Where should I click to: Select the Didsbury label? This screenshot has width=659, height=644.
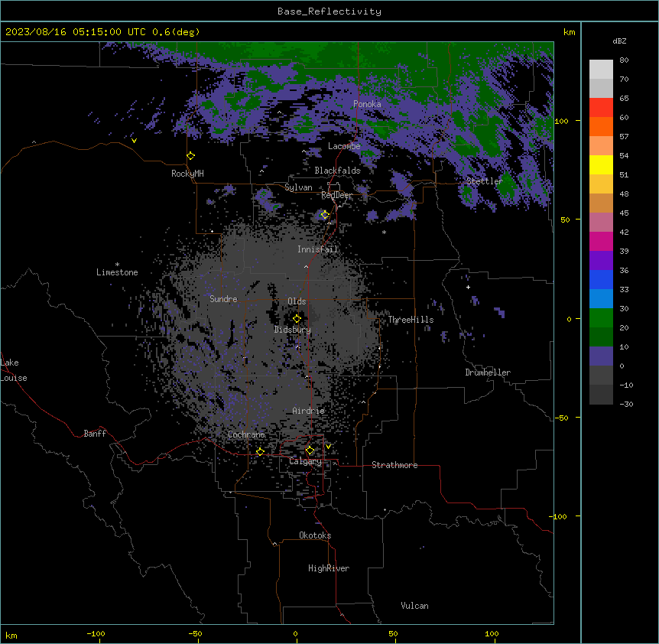pos(293,330)
